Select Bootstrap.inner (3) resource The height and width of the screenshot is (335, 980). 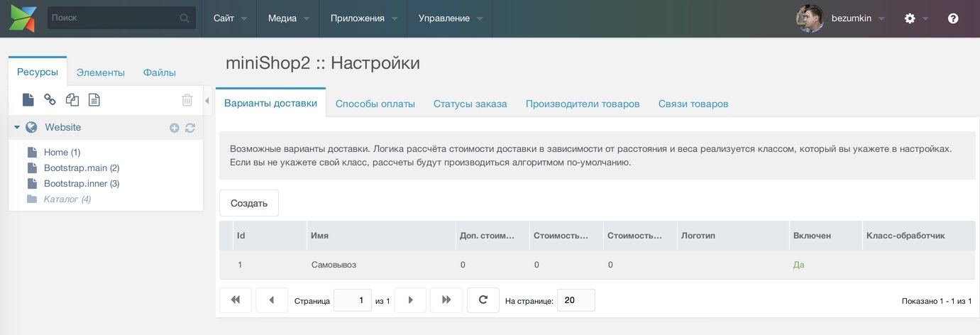click(82, 184)
